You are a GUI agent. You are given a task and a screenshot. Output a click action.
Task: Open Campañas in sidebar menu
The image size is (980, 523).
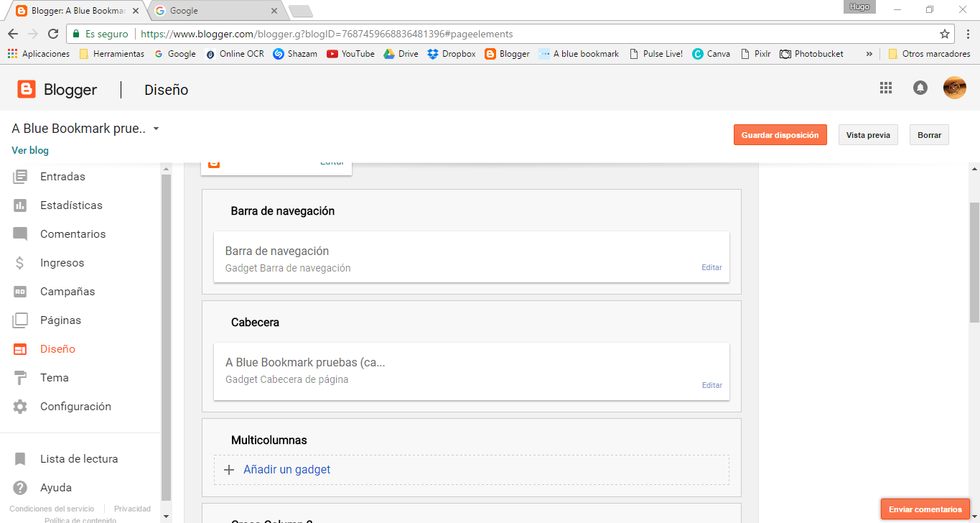pyautogui.click(x=67, y=292)
